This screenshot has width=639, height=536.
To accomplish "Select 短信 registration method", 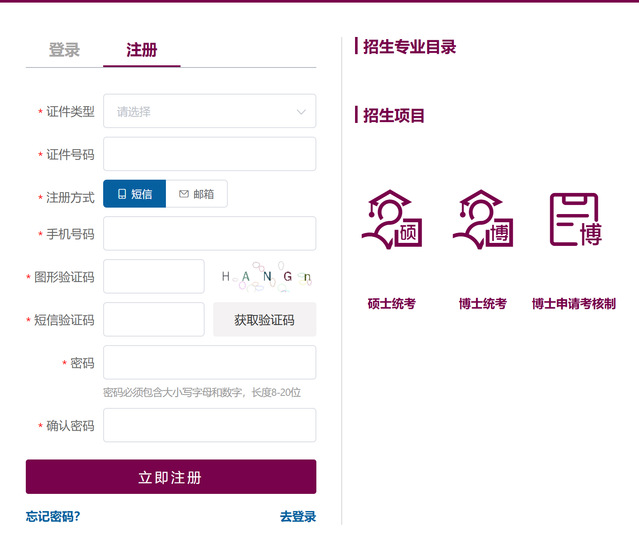I will [x=134, y=194].
